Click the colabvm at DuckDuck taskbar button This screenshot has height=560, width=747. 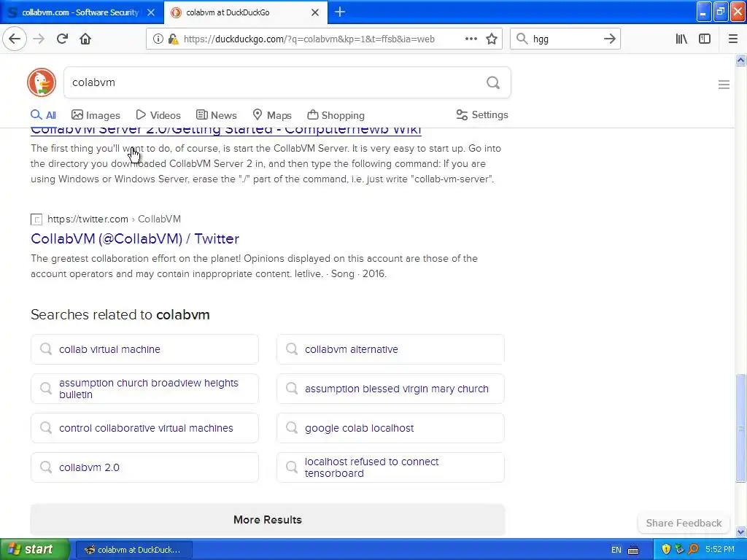click(x=134, y=550)
